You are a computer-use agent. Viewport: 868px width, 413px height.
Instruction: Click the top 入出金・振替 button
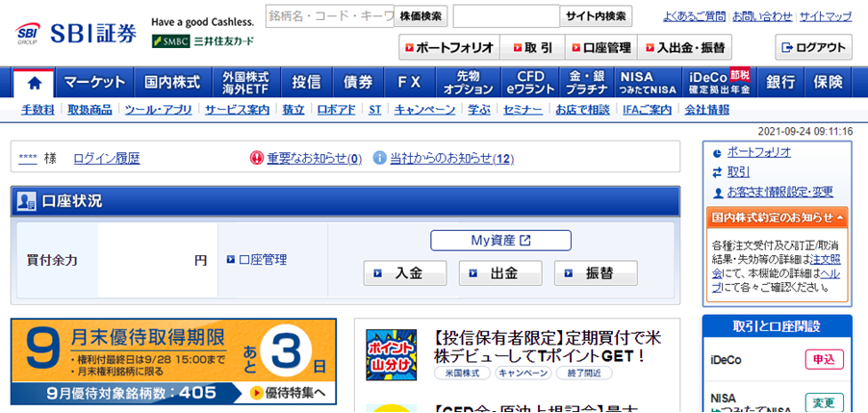point(684,47)
